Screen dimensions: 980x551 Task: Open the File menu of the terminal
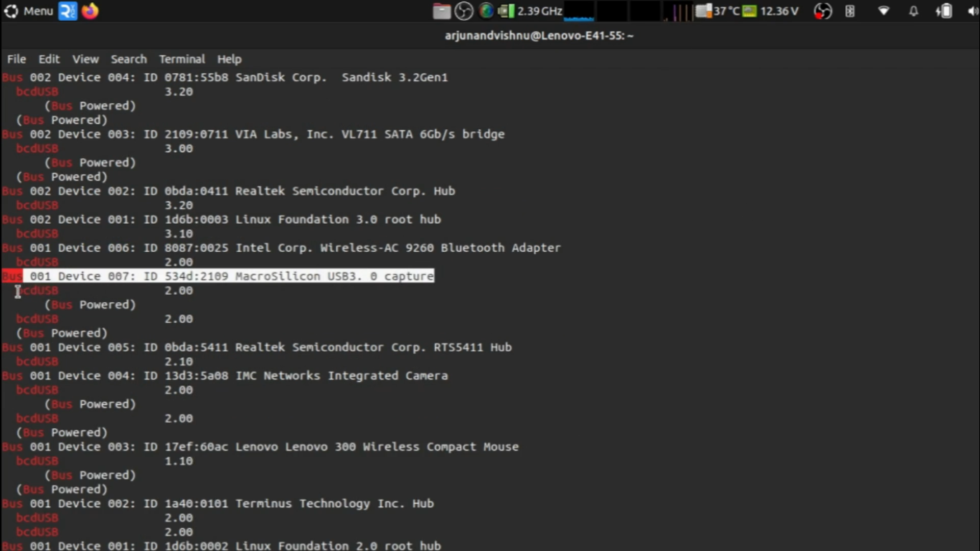(x=16, y=59)
